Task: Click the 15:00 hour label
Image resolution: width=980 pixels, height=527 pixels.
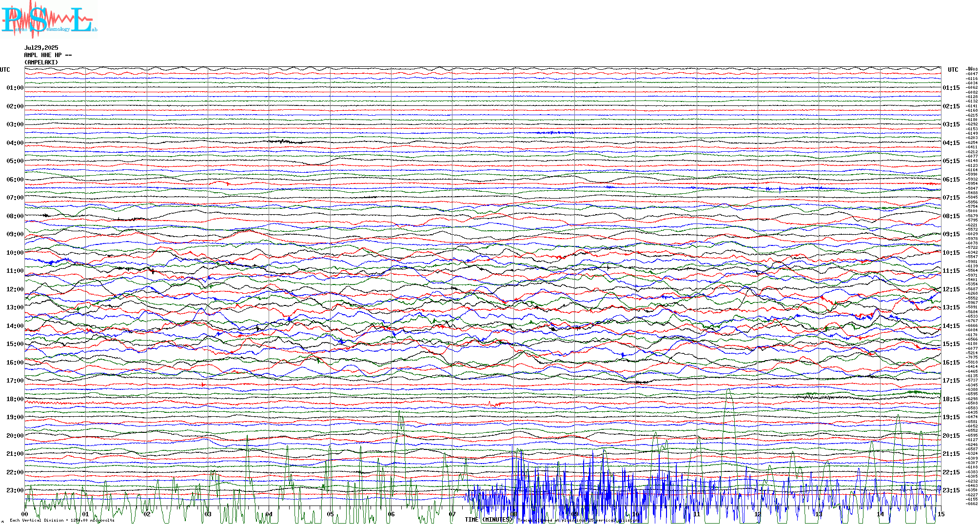Action: [x=15, y=344]
